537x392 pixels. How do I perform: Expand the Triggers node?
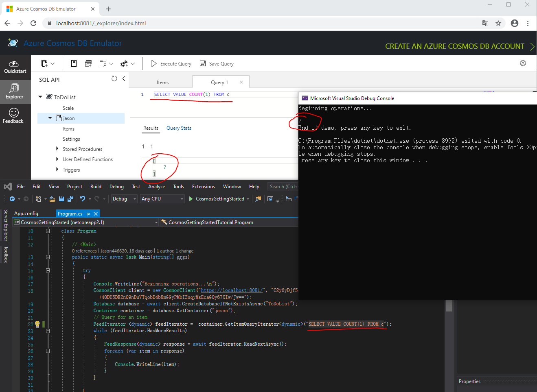coord(57,170)
